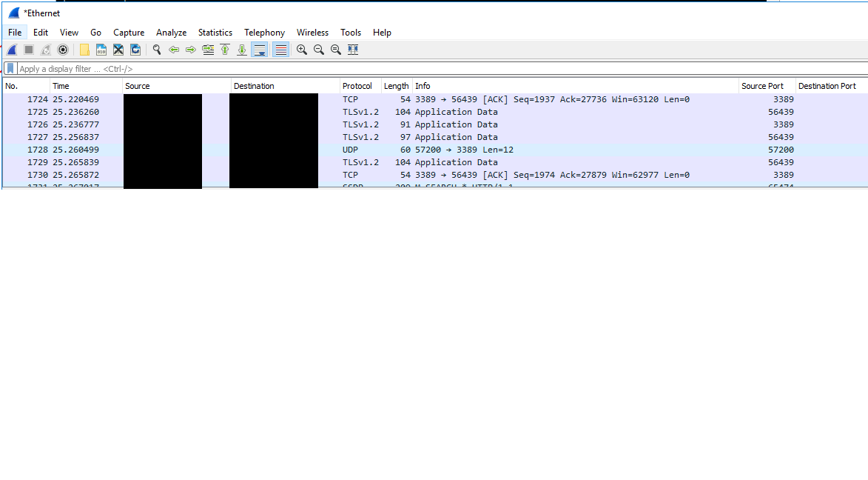Screen dimensions: 868x480
Task: Stop the running packet capture
Action: click(x=29, y=50)
